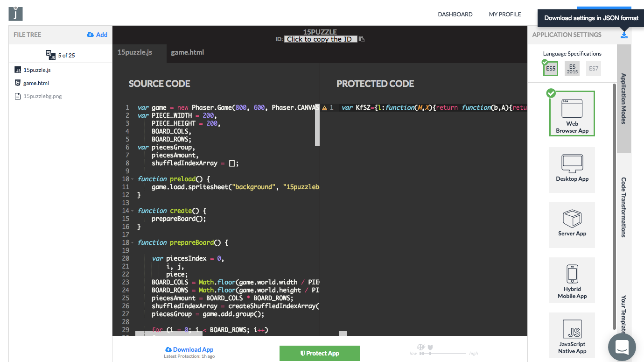The height and width of the screenshot is (362, 644).
Task: Click the JS icon next to 15puzzle.js
Action: point(18,70)
